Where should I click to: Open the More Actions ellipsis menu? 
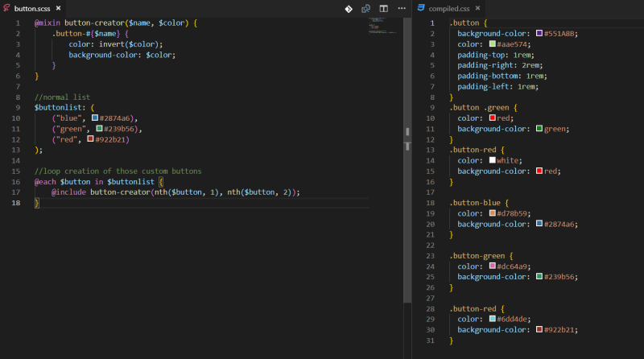point(402,8)
